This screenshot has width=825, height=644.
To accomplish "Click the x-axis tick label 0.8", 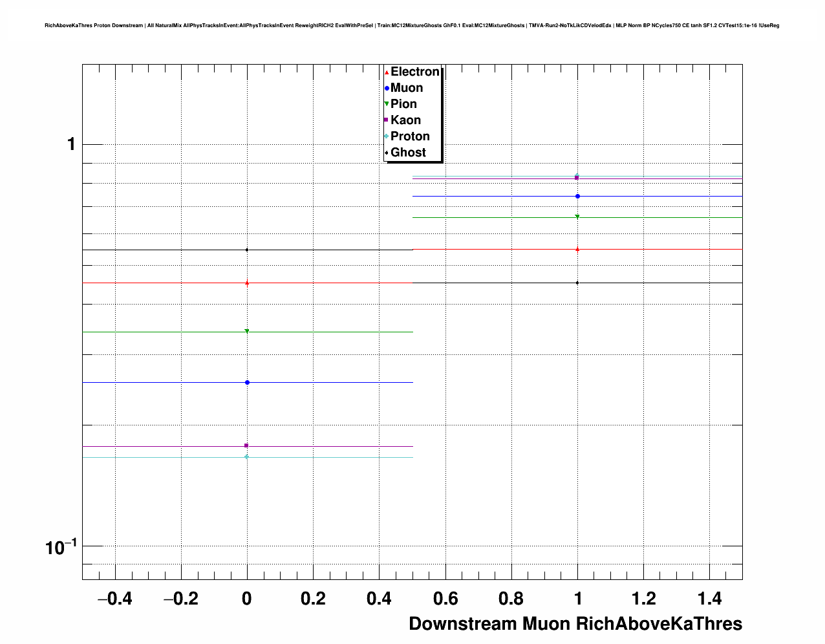I will pos(511,599).
